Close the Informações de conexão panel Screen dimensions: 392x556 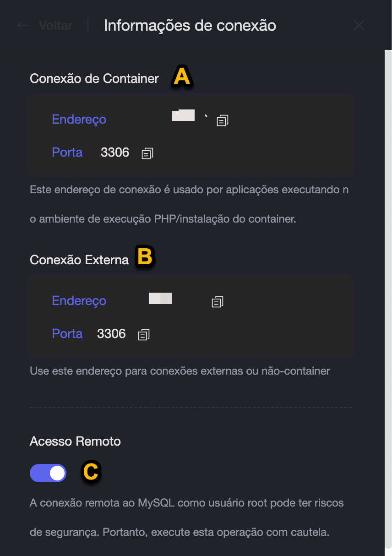click(x=359, y=25)
